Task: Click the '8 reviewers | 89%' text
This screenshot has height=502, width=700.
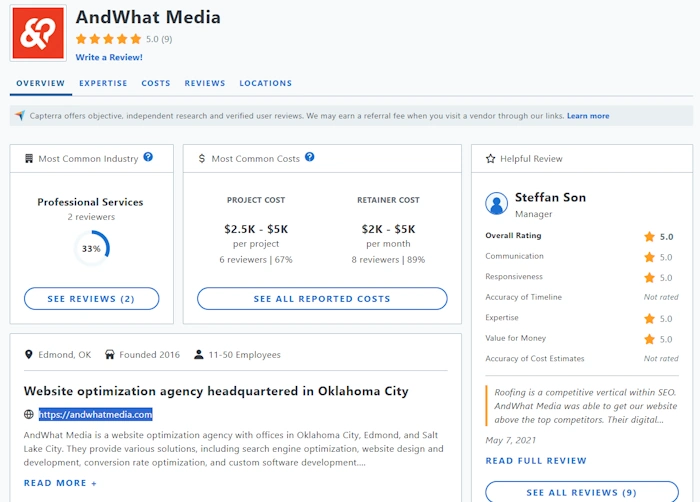Action: (x=388, y=259)
